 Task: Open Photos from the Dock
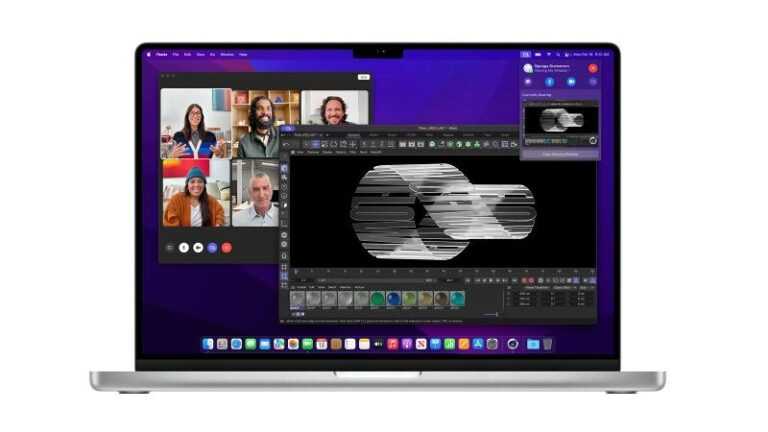click(x=293, y=344)
